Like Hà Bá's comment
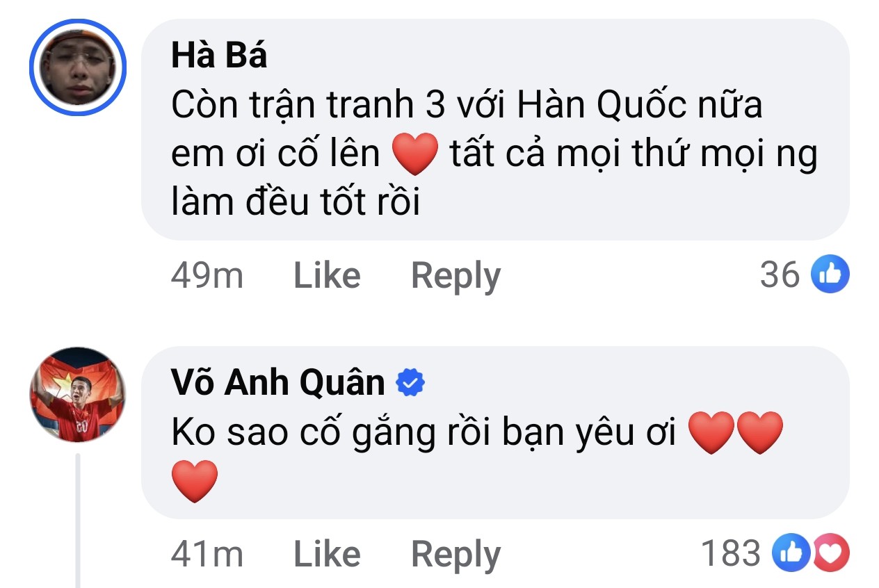The width and height of the screenshot is (879, 588). 326,275
